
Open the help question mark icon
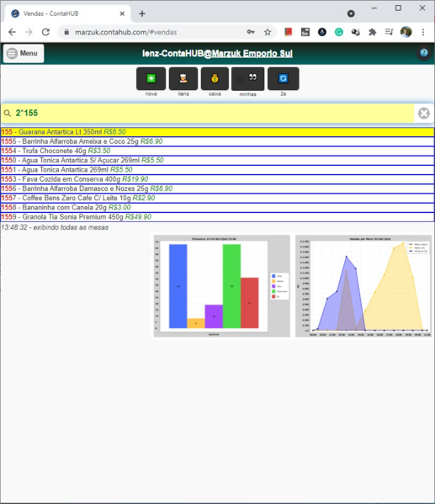(x=424, y=53)
